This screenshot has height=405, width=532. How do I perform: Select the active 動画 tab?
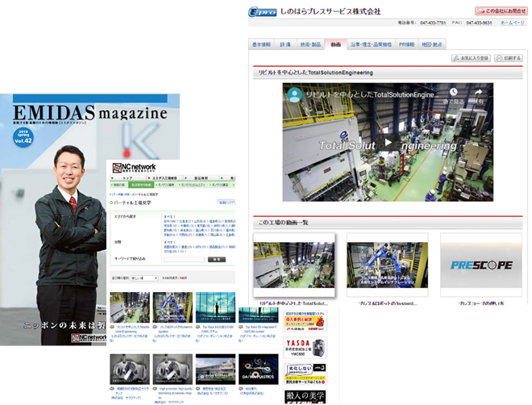coord(336,44)
